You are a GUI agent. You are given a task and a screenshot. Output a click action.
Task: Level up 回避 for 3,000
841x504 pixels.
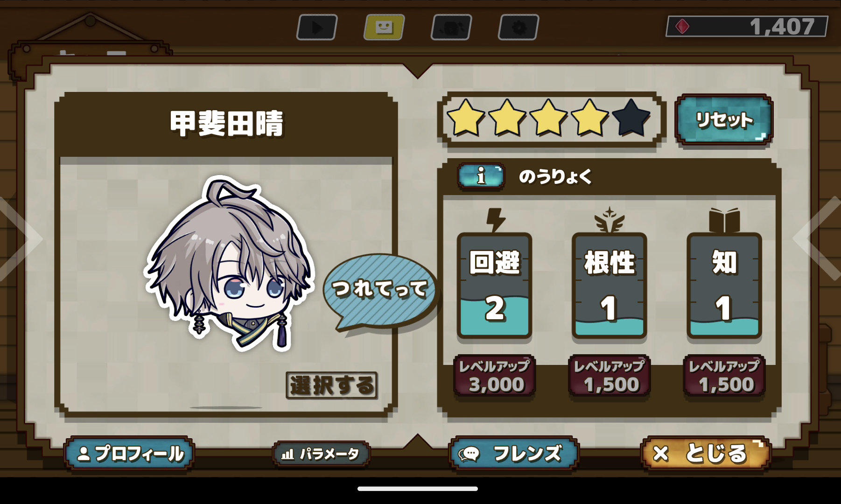[x=495, y=376]
